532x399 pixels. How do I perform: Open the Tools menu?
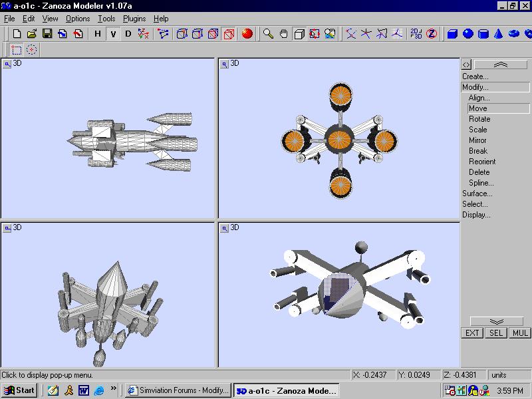click(x=106, y=19)
